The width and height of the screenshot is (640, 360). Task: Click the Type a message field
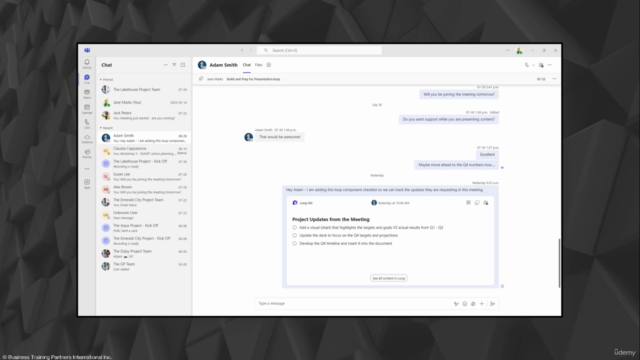[354, 304]
